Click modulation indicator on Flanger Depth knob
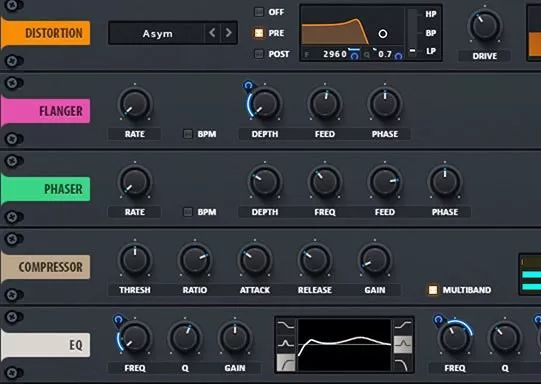541x384 pixels. click(x=248, y=85)
